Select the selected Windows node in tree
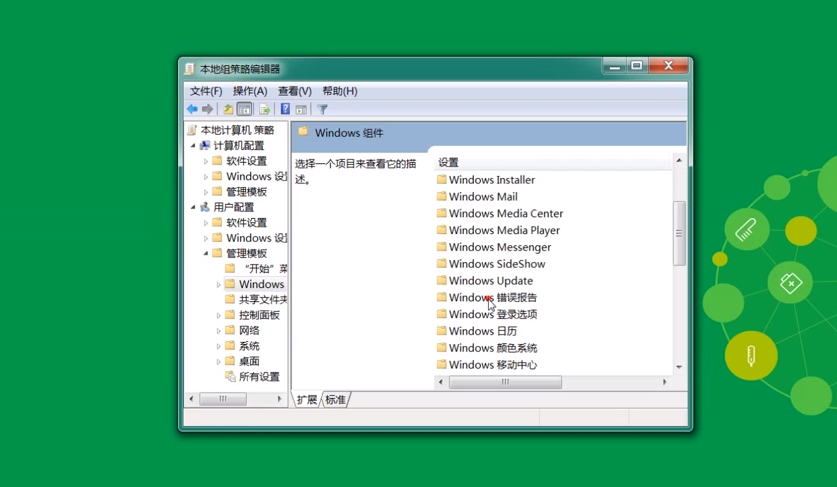 point(262,284)
